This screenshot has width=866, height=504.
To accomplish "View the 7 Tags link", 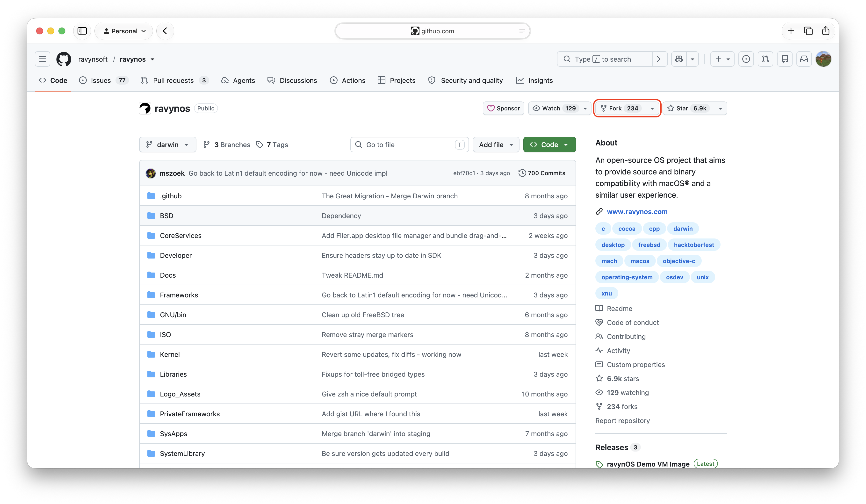I will click(x=272, y=145).
